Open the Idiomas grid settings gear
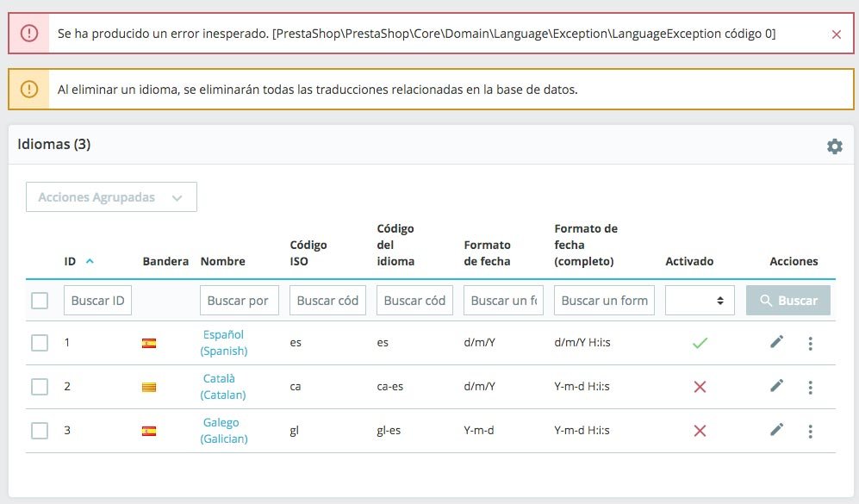Image resolution: width=859 pixels, height=504 pixels. (x=834, y=146)
